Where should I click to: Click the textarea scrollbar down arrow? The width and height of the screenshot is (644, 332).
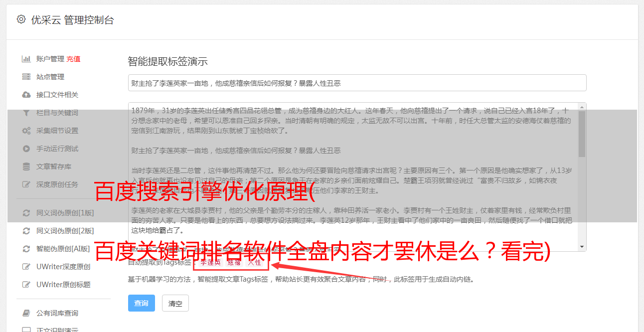(x=582, y=247)
